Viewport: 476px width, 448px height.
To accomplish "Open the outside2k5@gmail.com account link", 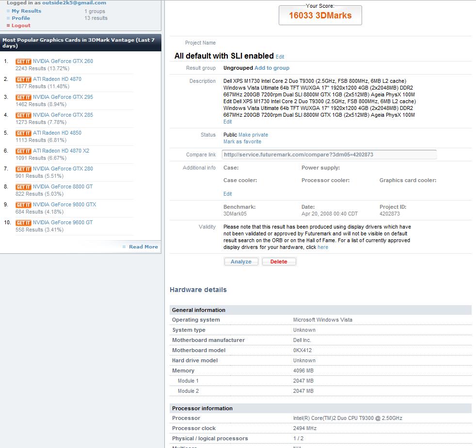I will [x=74, y=3].
